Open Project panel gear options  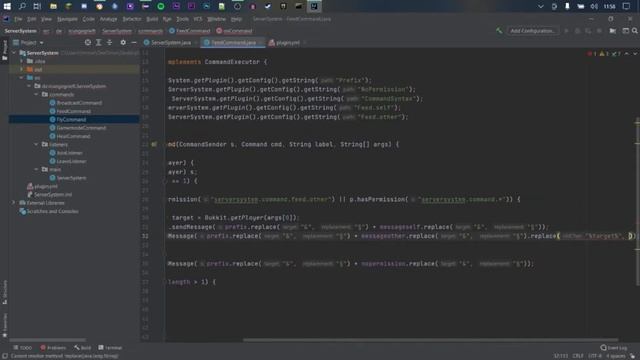coord(123,42)
